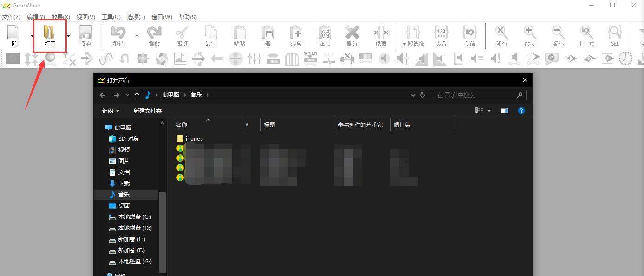Select 本地磁盘 (C:) in navigation tree
644x276 pixels.
point(135,217)
